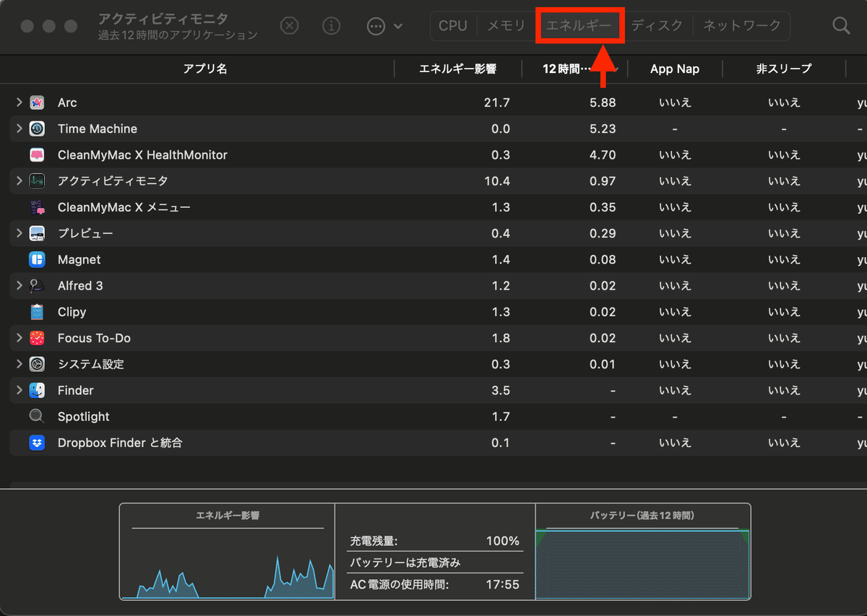Image resolution: width=867 pixels, height=616 pixels.
Task: Expand the Arc row disclosure arrow
Action: coord(20,103)
